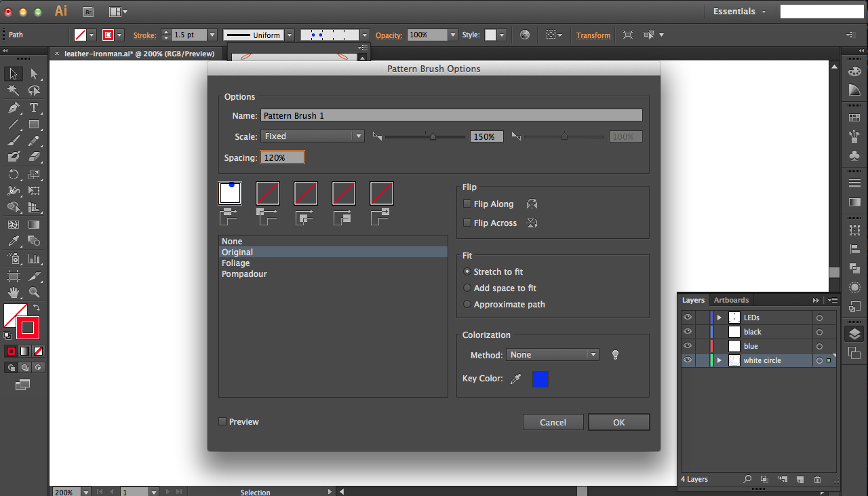Select the Hand tool
Image resolution: width=868 pixels, height=496 pixels.
tap(13, 292)
